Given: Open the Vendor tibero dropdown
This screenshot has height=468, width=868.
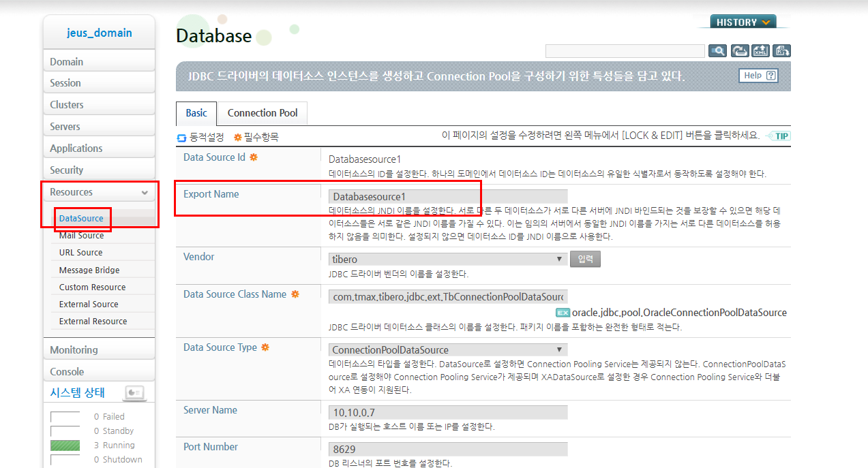Looking at the screenshot, I should coord(448,259).
